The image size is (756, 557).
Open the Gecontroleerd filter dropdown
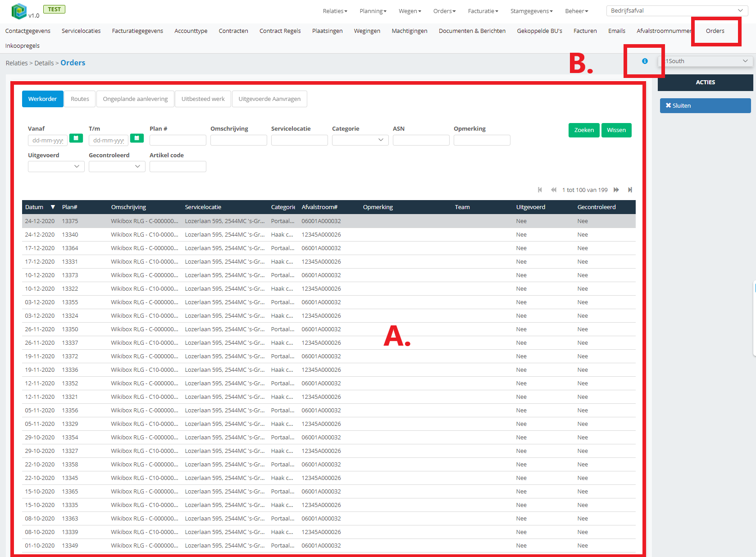[x=117, y=166]
